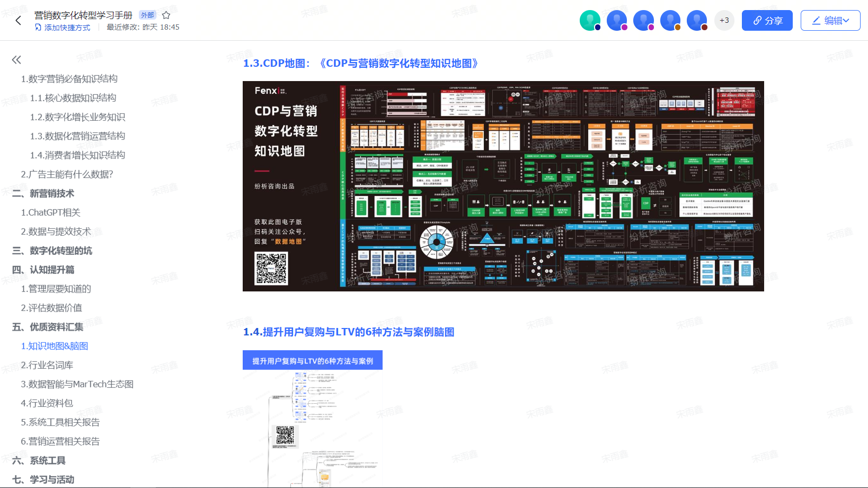
Task: Click the back arrow icon
Action: [x=19, y=21]
